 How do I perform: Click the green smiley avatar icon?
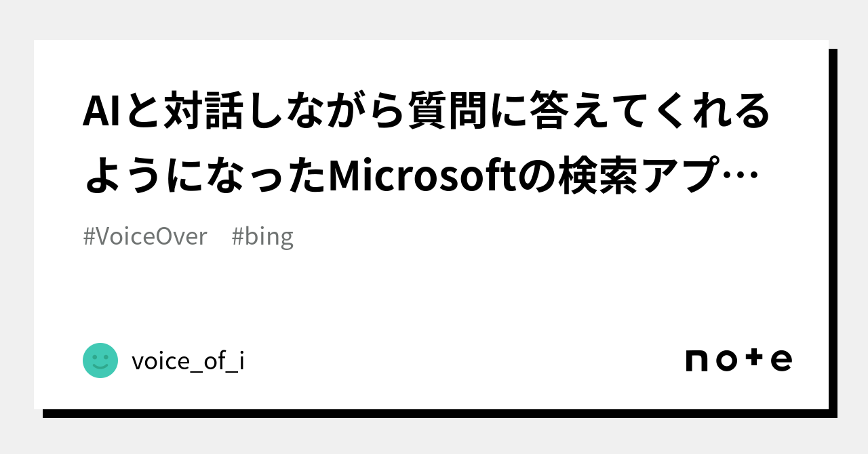tap(100, 360)
